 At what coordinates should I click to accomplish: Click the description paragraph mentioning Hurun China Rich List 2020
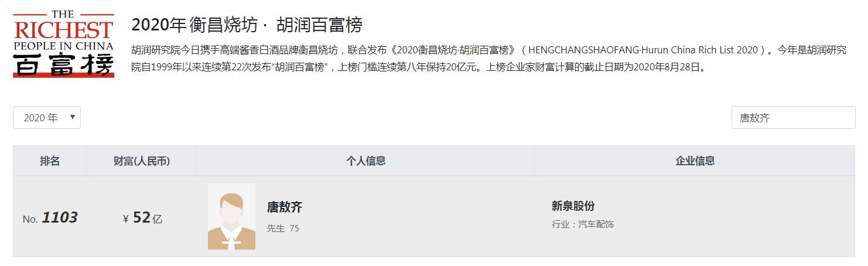[x=489, y=58]
